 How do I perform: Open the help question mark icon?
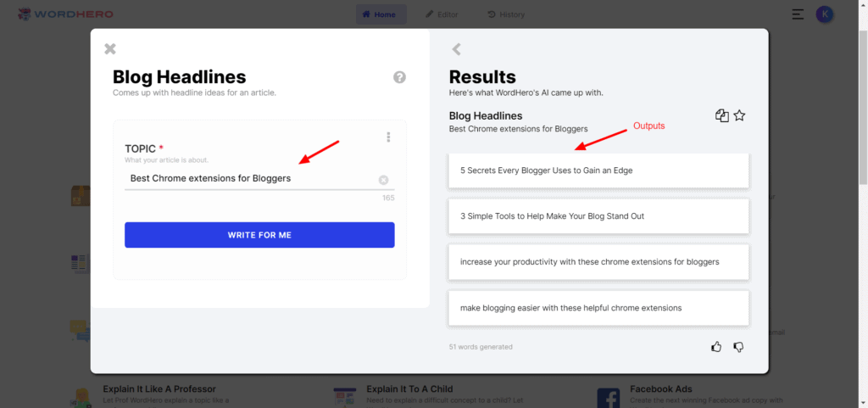(399, 77)
